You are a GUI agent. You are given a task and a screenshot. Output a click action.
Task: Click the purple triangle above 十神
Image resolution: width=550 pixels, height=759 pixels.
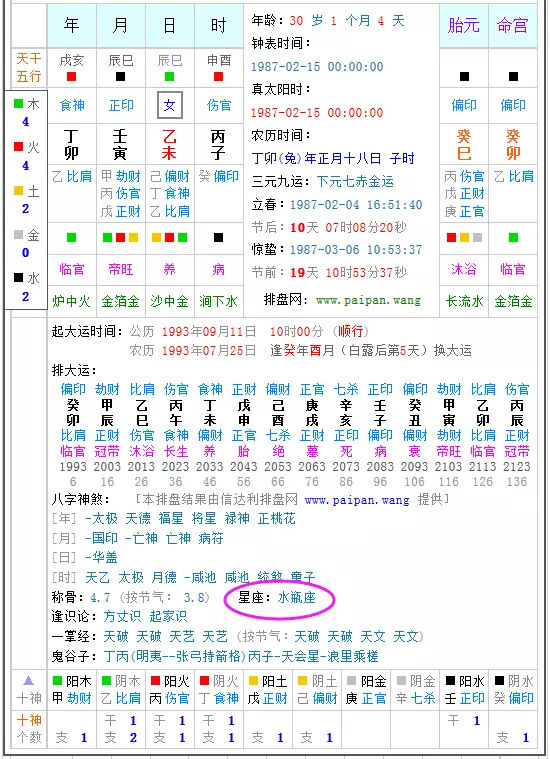29,681
